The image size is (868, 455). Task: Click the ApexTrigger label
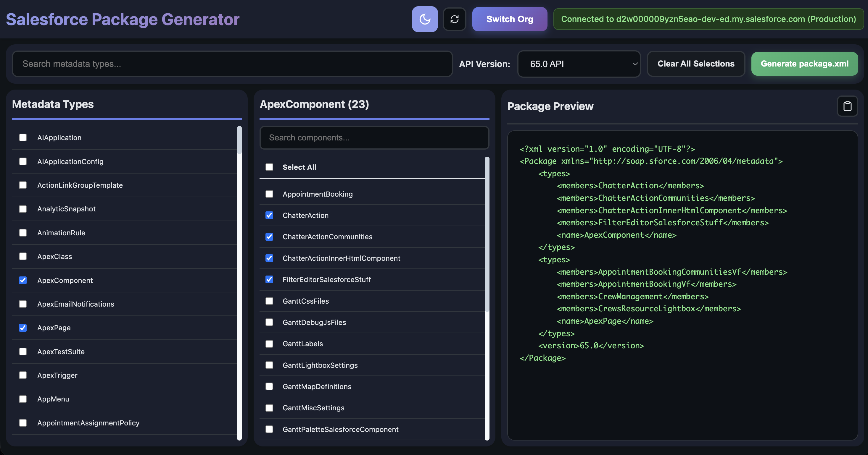click(x=57, y=375)
